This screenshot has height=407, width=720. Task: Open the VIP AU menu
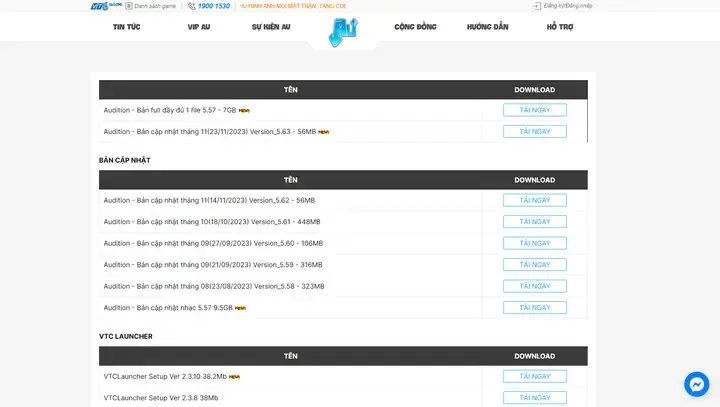pos(199,27)
